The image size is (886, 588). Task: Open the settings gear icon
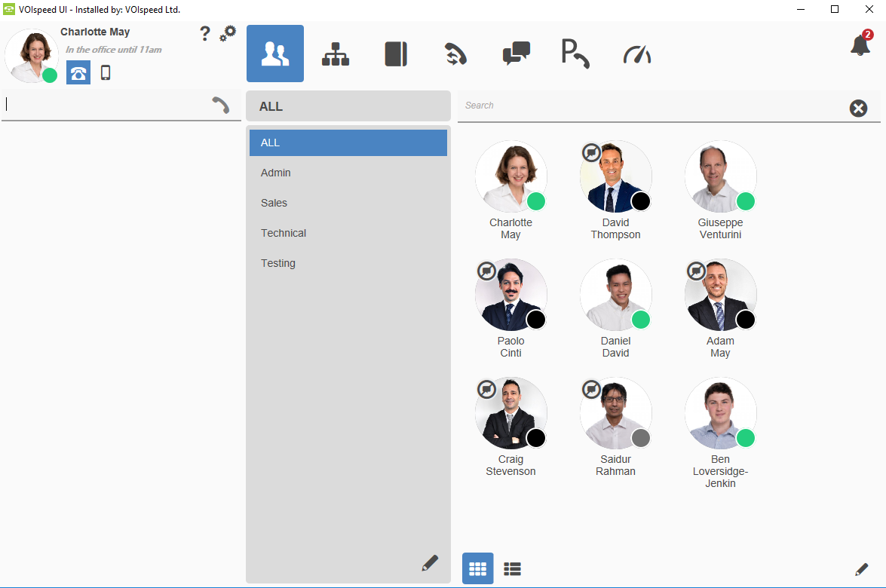(227, 33)
